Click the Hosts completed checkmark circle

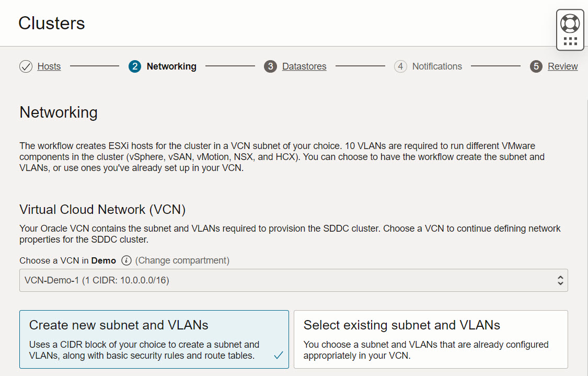point(26,66)
